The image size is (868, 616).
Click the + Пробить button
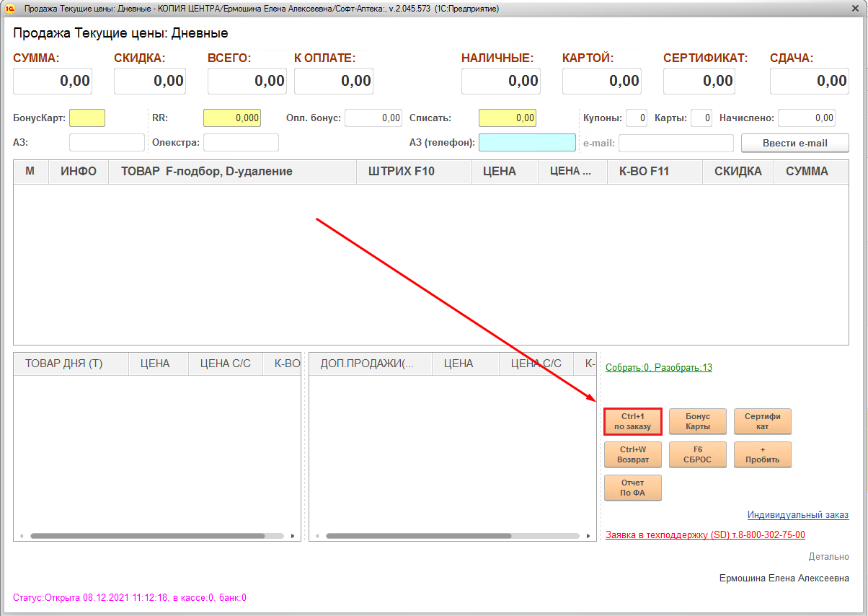tap(762, 454)
